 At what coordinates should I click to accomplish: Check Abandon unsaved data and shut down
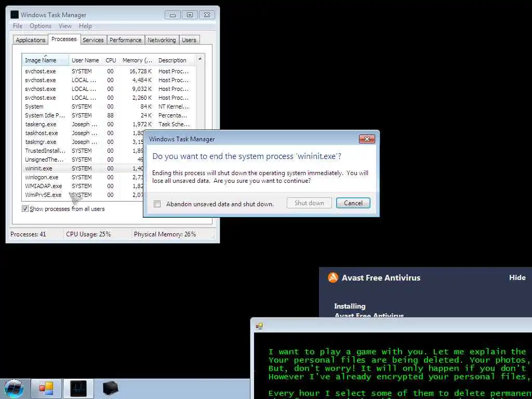coord(157,204)
